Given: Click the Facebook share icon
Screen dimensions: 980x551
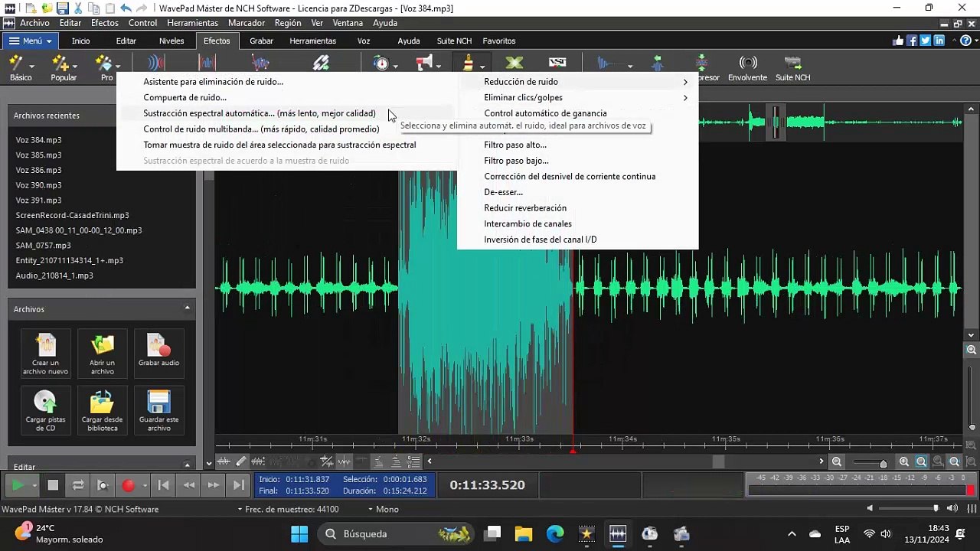Looking at the screenshot, I should click(x=912, y=41).
